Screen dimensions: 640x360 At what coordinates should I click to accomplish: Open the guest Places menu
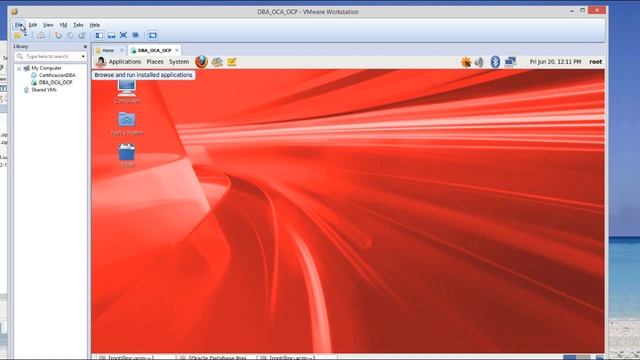click(155, 62)
